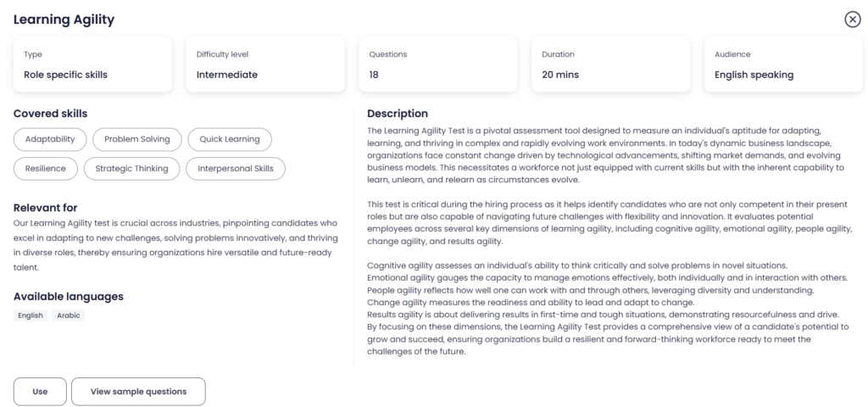Open View sample questions

pos(138,392)
